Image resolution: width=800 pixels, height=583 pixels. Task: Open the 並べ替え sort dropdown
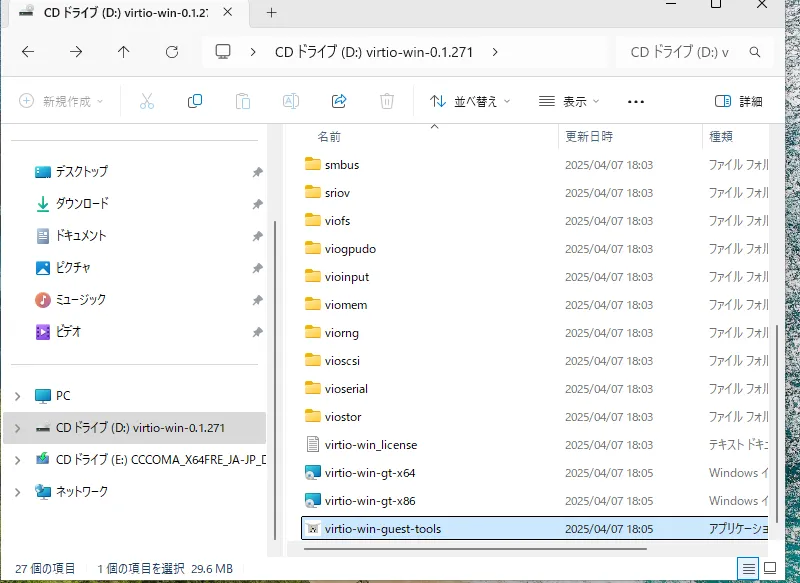point(469,101)
